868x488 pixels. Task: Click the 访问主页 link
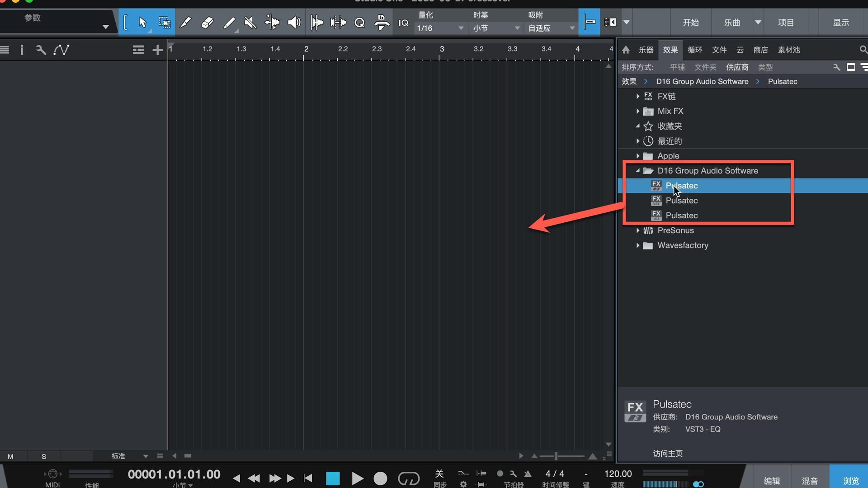click(x=667, y=453)
